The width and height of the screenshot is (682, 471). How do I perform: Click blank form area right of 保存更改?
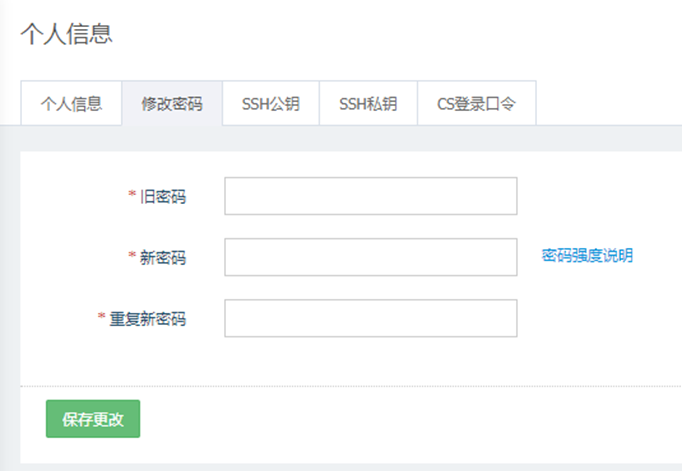(400, 420)
